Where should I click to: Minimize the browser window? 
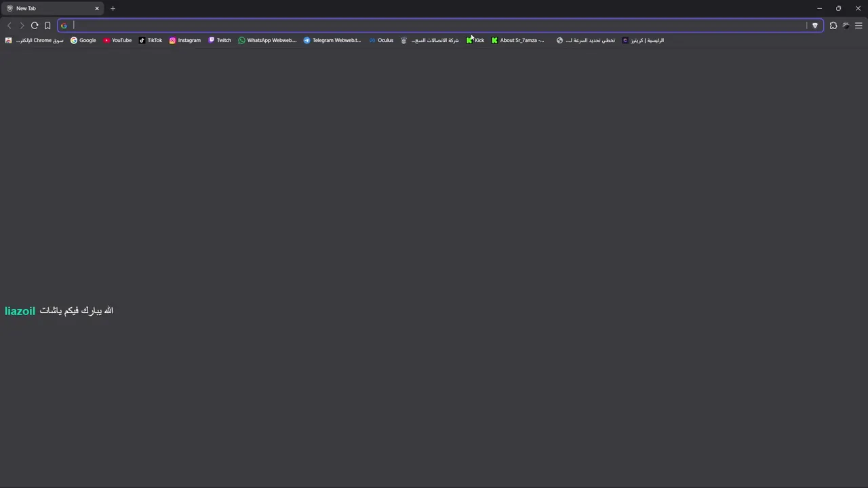pyautogui.click(x=819, y=8)
